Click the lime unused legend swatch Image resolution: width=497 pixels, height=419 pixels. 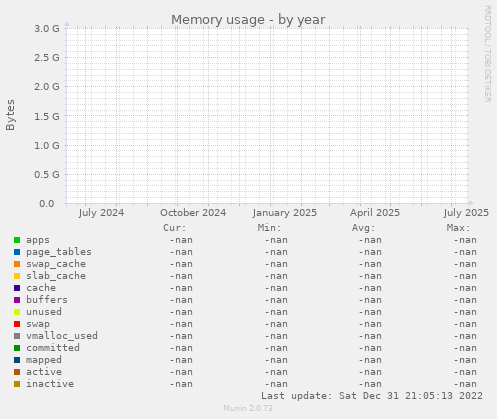pos(17,312)
